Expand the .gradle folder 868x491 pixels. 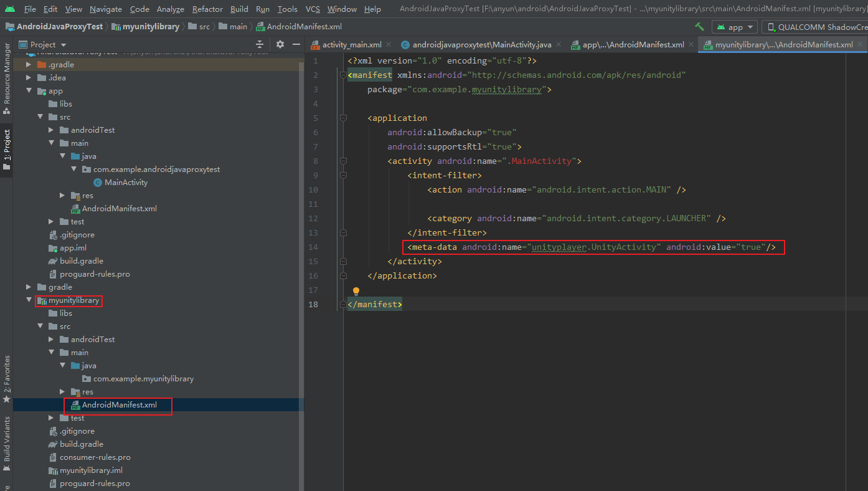coord(29,65)
